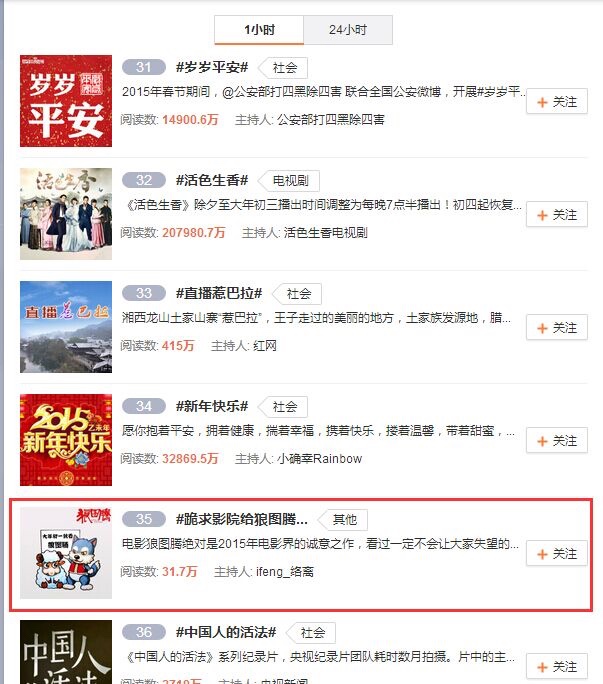Follow the #岁岁平安# topic
The image size is (603, 684).
(x=557, y=101)
